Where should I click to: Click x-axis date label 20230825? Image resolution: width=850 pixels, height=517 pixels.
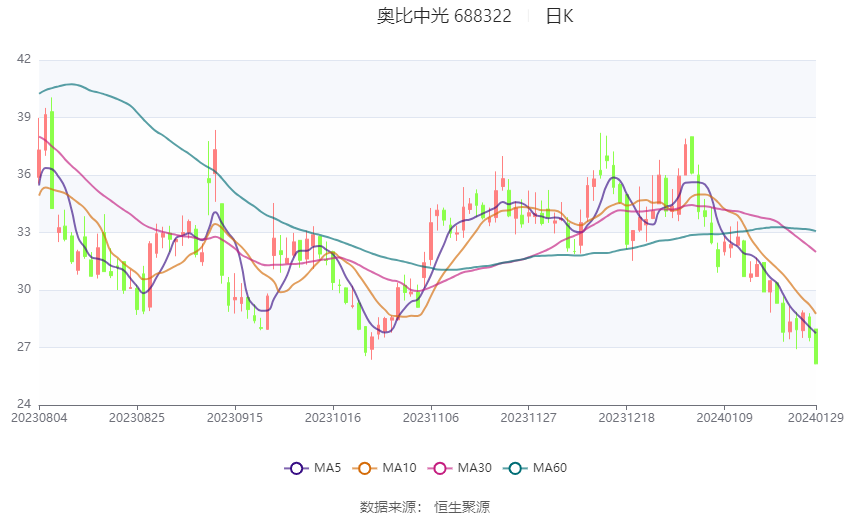click(x=137, y=418)
